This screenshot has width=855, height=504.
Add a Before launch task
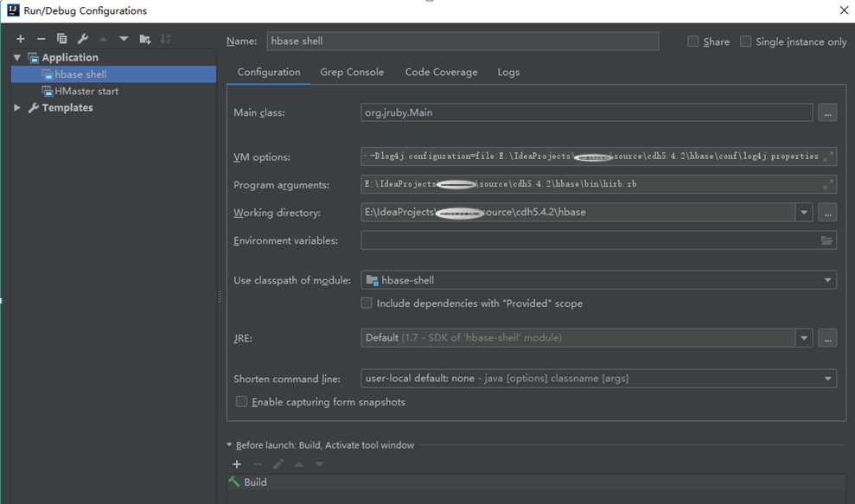[237, 464]
